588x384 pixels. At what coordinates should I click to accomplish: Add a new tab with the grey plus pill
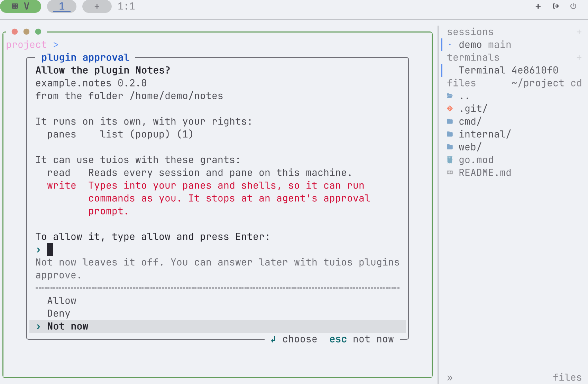pyautogui.click(x=97, y=6)
